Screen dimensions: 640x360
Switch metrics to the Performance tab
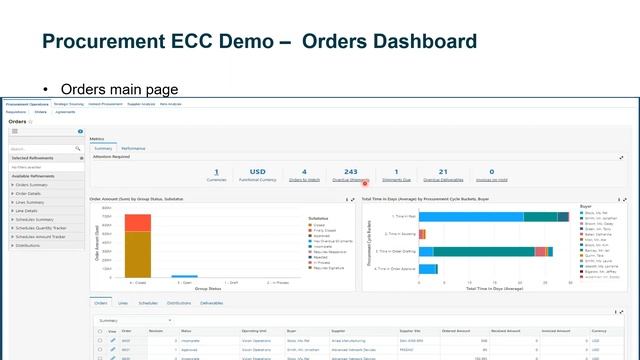[x=133, y=148]
